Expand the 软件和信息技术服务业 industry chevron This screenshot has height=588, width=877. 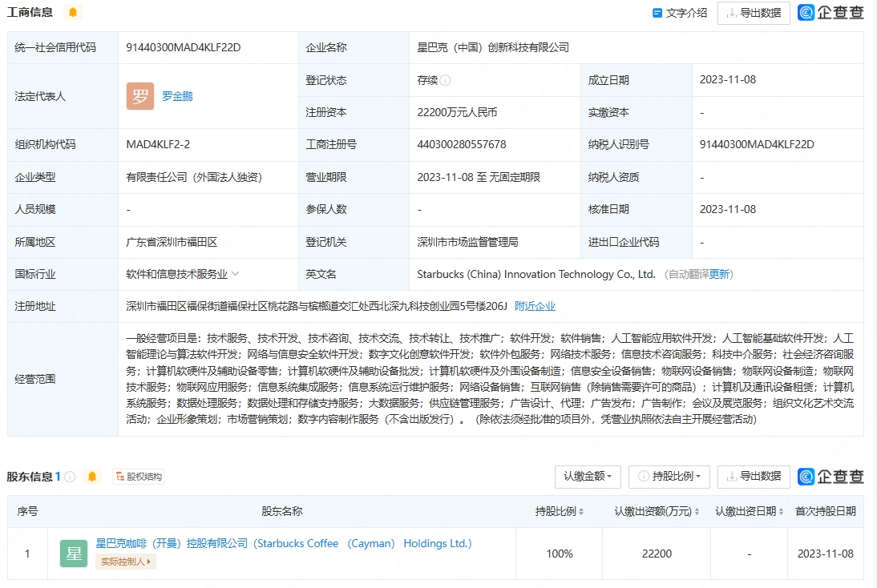[x=236, y=274]
